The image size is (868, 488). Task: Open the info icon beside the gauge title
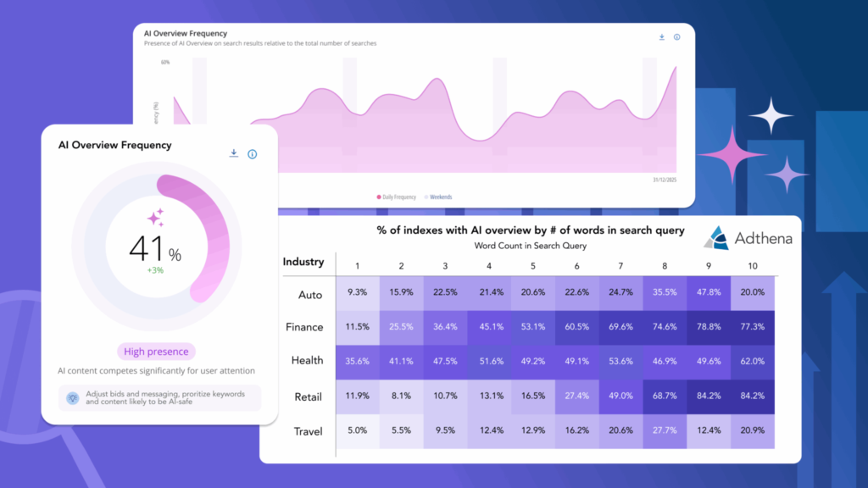[252, 153]
